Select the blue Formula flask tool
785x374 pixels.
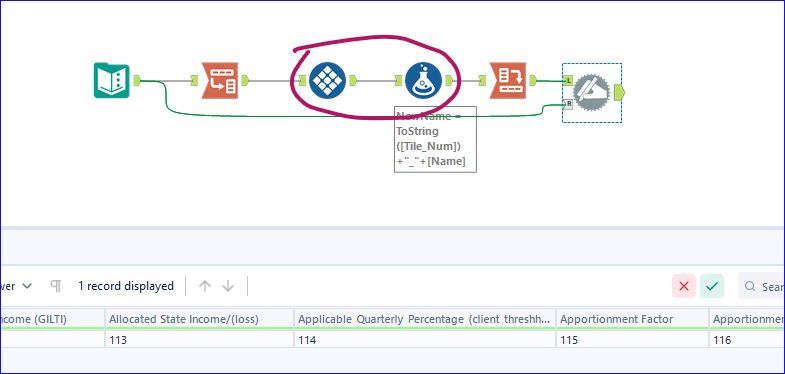424,80
